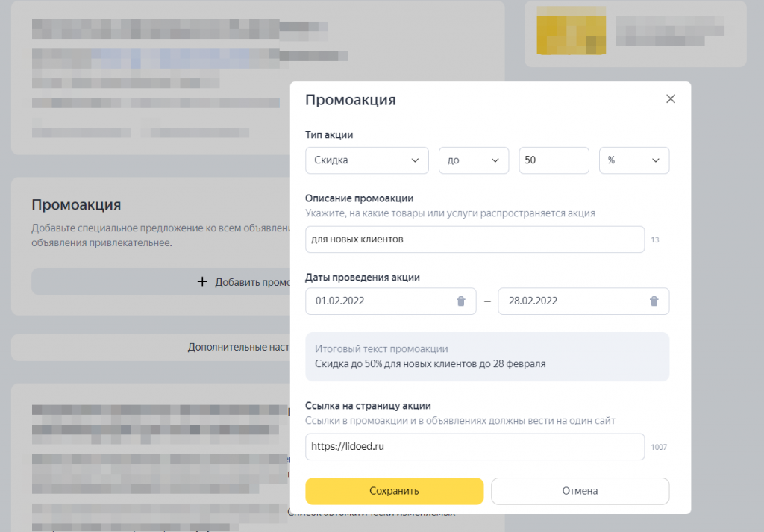Clear the start date using its trash icon
The height and width of the screenshot is (532, 764).
click(461, 301)
